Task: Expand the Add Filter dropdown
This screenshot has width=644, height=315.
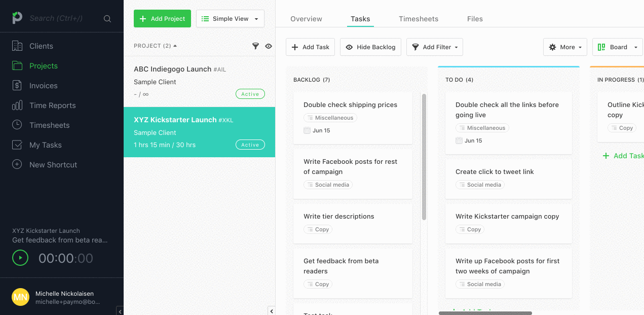Action: tap(435, 47)
